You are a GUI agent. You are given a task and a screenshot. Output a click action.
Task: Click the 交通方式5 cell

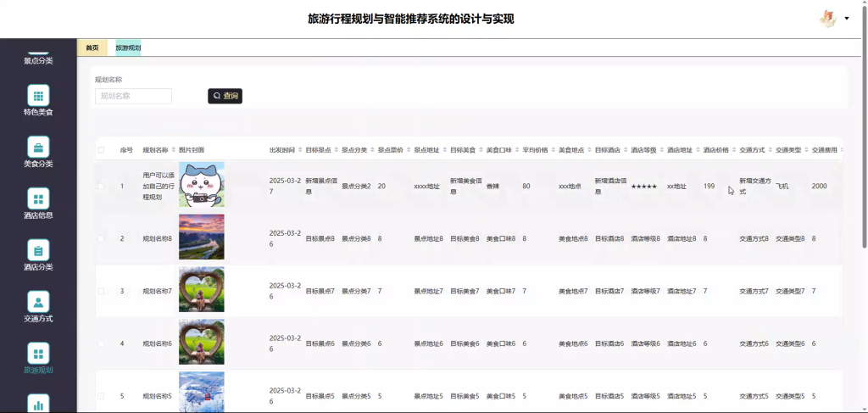click(x=754, y=396)
